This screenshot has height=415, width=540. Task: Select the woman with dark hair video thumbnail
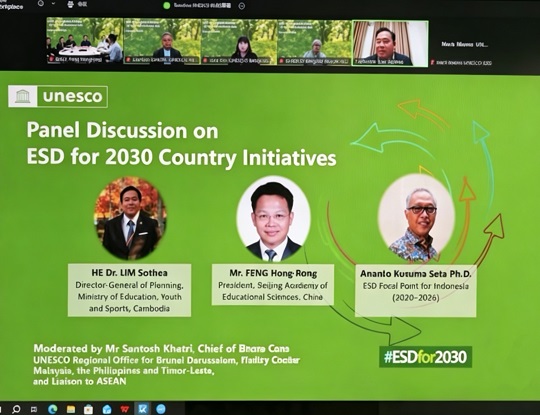239,42
